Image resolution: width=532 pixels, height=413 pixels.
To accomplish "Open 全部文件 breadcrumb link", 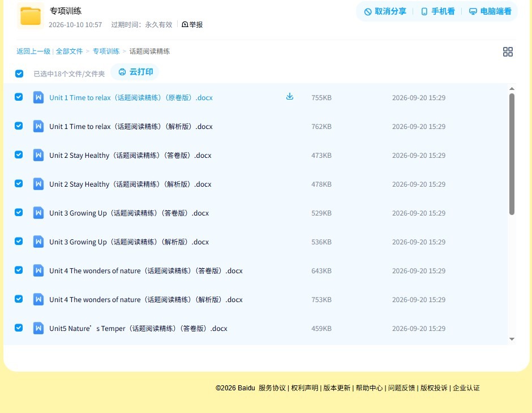I will tap(69, 51).
